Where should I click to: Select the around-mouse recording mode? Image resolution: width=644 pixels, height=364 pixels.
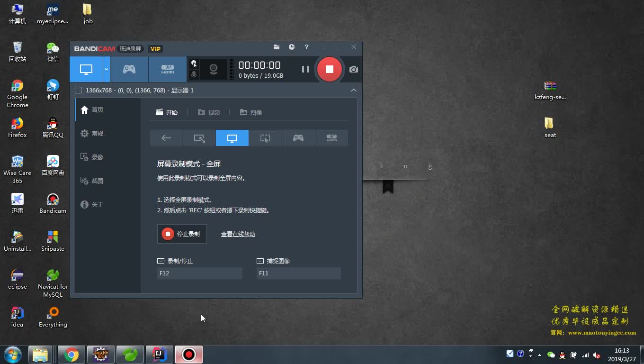pyautogui.click(x=265, y=138)
